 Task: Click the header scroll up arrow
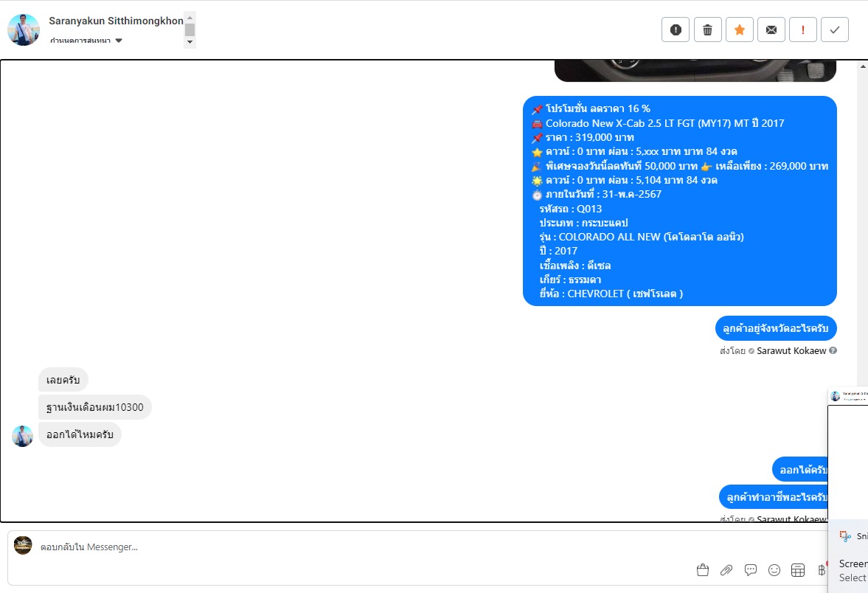[190, 18]
